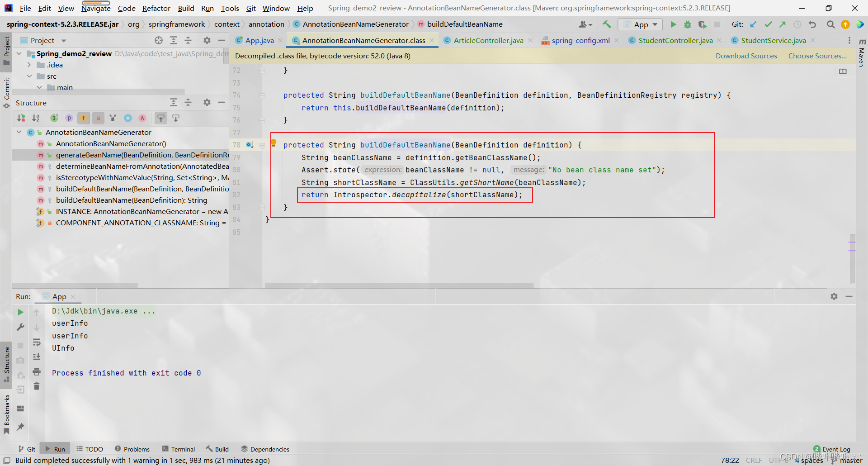This screenshot has height=466, width=868.
Task: Clear all Run console output with trash
Action: [37, 386]
